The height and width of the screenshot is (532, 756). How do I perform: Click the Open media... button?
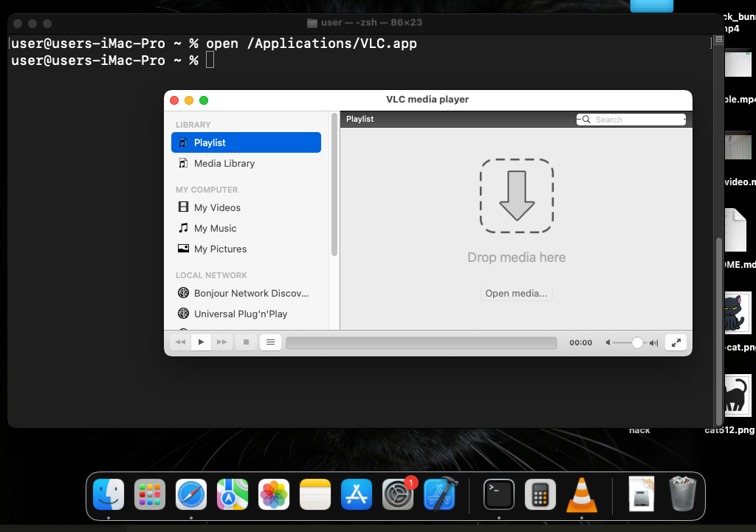click(x=516, y=294)
